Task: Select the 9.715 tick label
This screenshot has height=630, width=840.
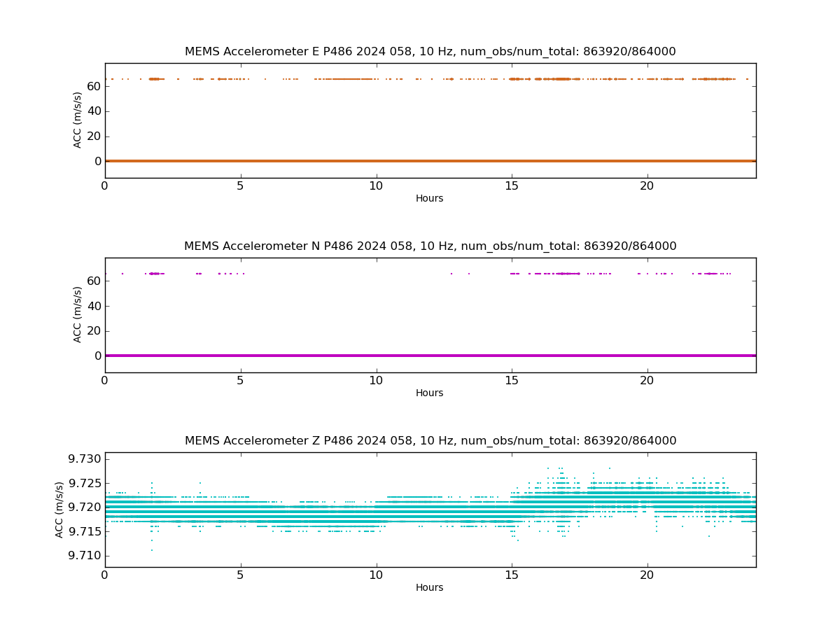Action: [84, 532]
